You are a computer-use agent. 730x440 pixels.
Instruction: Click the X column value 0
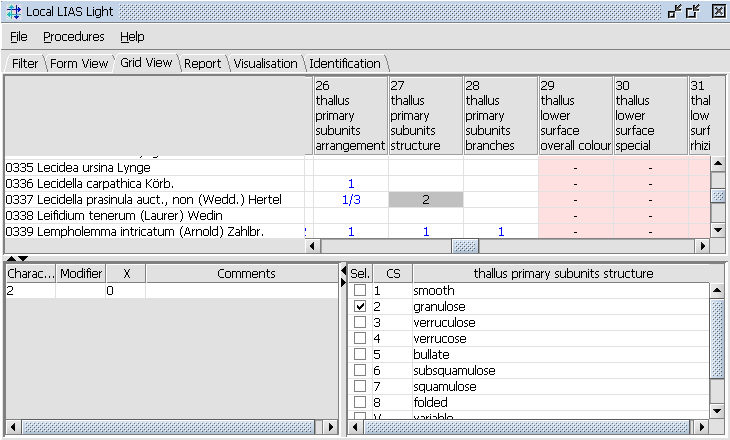(x=126, y=291)
